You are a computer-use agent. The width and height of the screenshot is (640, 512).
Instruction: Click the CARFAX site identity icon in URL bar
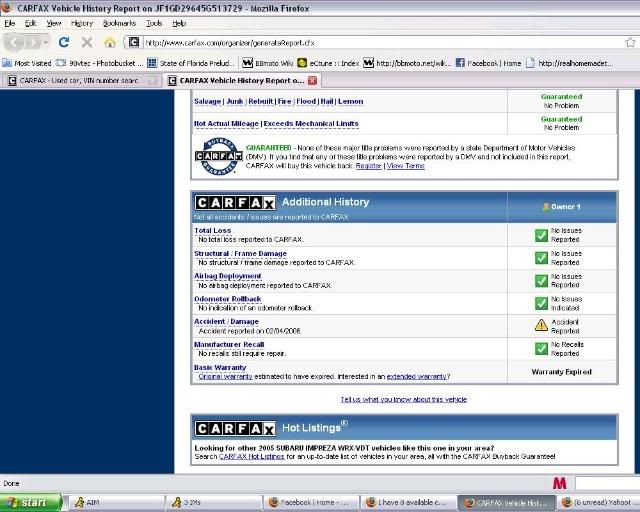pos(134,42)
